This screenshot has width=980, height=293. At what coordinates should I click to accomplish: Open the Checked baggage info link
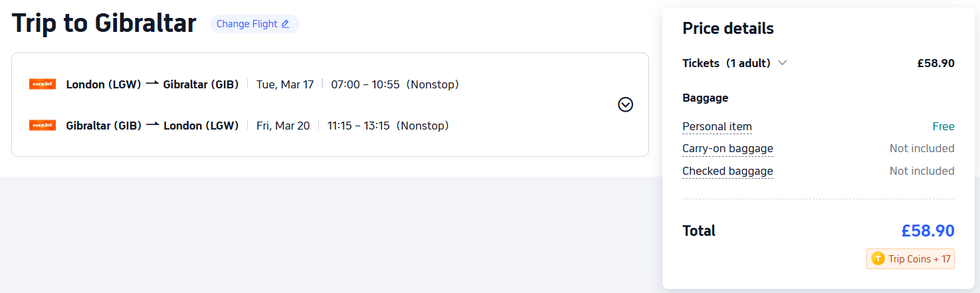click(728, 171)
